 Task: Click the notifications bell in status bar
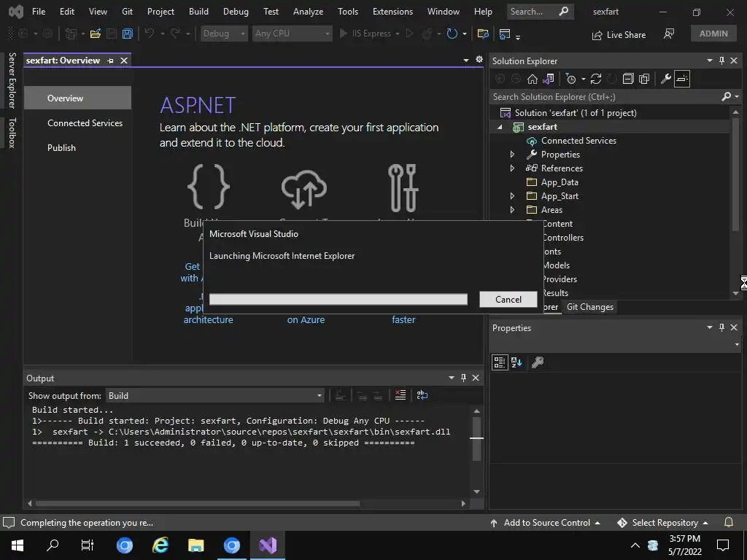[x=729, y=522]
